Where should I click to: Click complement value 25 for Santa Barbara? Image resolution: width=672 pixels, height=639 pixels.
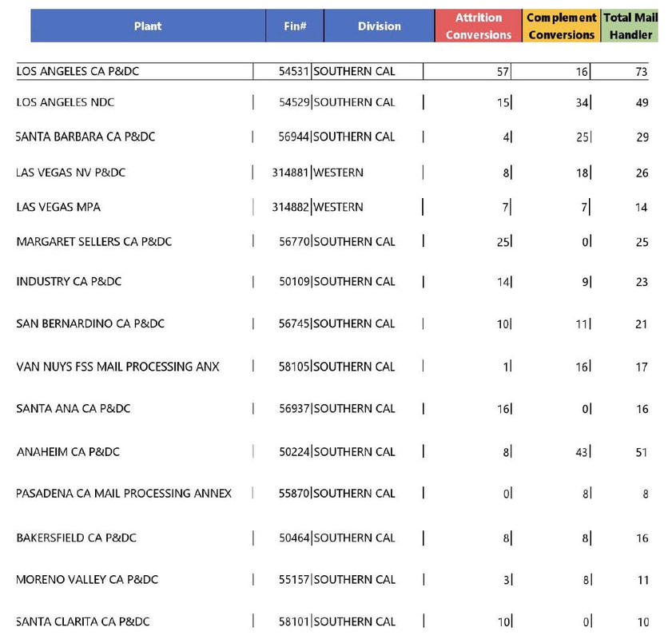point(582,137)
